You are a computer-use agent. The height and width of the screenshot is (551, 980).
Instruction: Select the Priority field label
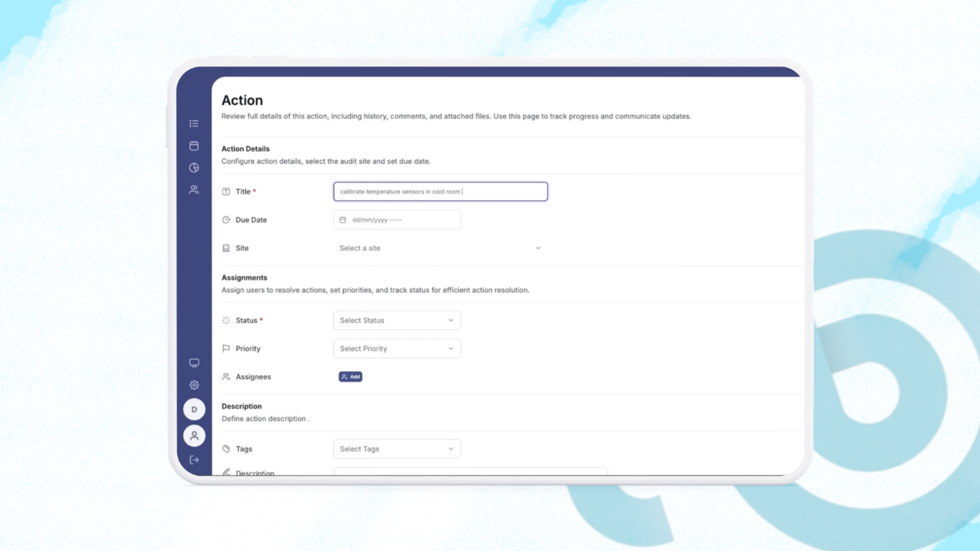pyautogui.click(x=248, y=349)
